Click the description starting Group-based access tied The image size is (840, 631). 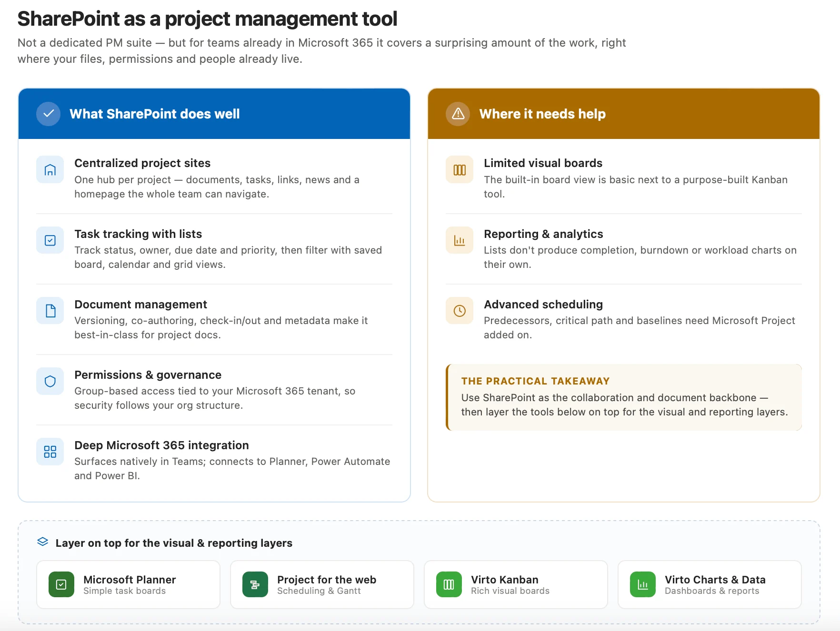[x=215, y=398]
